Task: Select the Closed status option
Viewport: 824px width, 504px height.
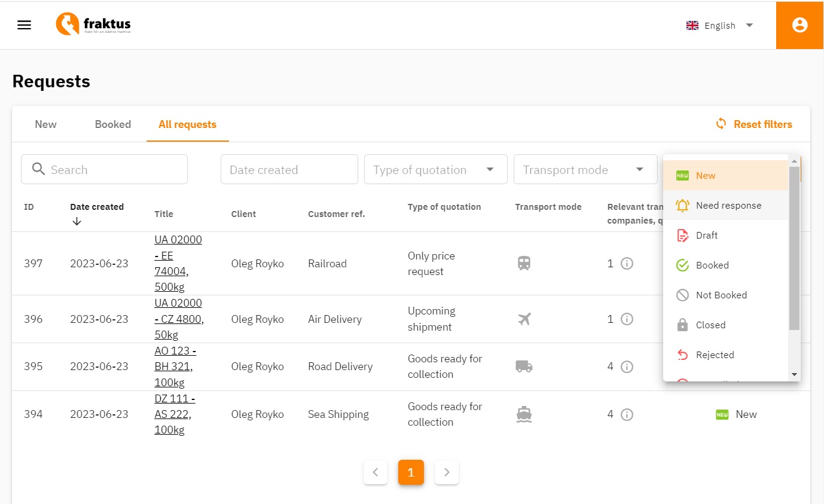Action: click(x=726, y=325)
